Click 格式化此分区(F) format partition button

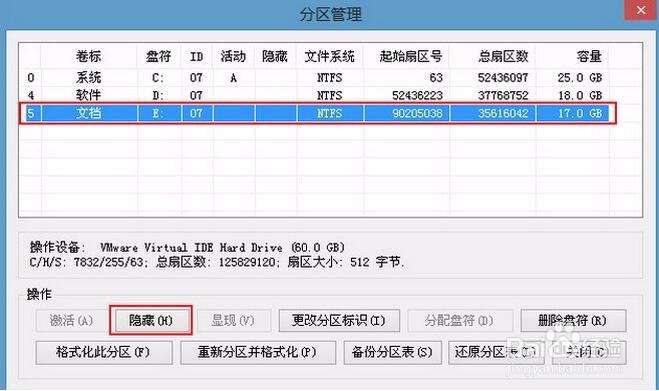(x=104, y=352)
